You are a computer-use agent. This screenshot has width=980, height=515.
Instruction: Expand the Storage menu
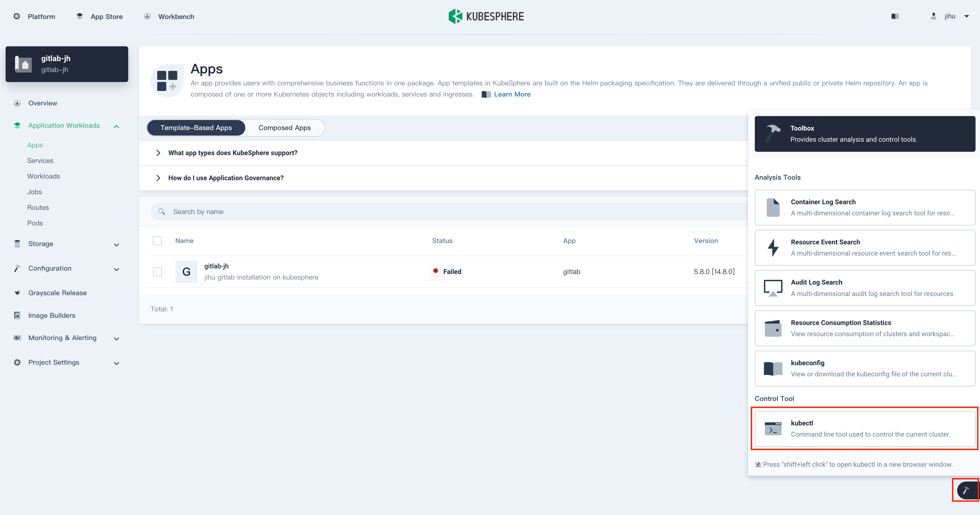[x=117, y=245]
